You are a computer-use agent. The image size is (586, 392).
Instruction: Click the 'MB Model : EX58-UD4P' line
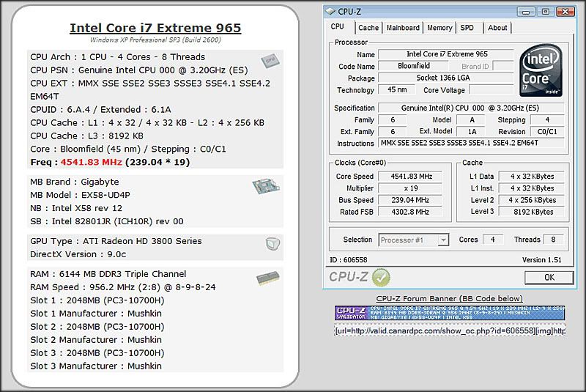click(x=80, y=195)
